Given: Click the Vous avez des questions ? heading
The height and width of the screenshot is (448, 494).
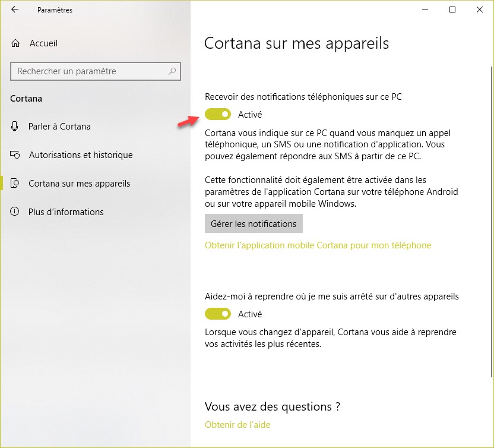Looking at the screenshot, I should coord(273,406).
